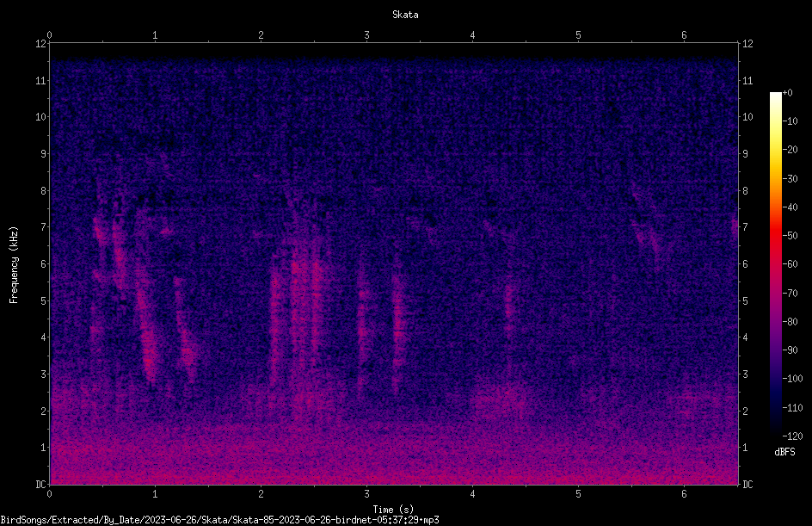Click "0" on the top time axis
Screen dimensions: 812x526
(49, 35)
